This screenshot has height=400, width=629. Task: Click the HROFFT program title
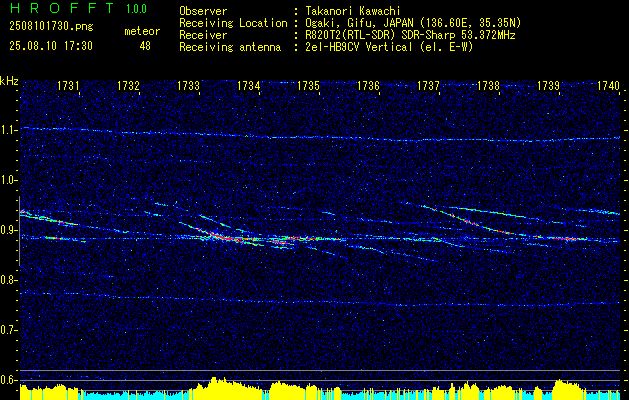pyautogui.click(x=62, y=8)
